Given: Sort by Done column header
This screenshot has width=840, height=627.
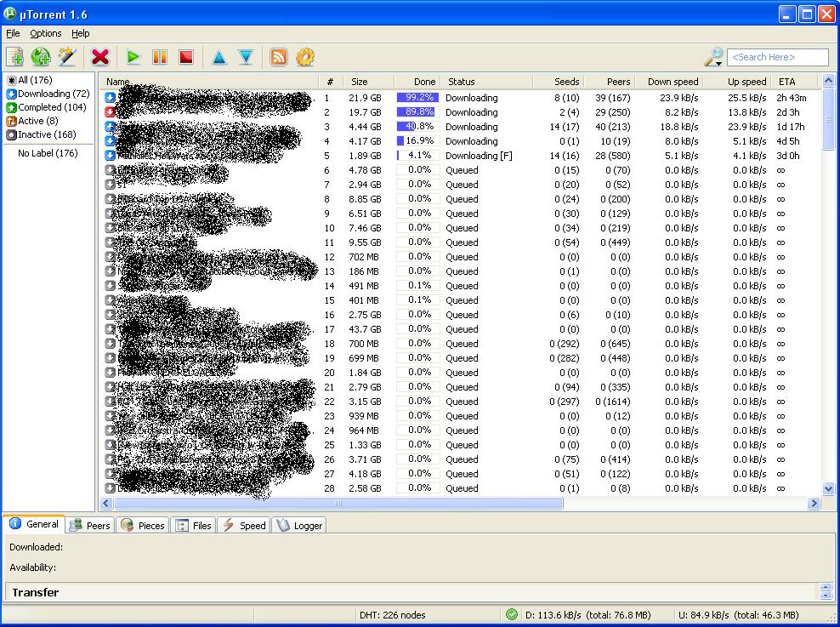Looking at the screenshot, I should (x=417, y=82).
